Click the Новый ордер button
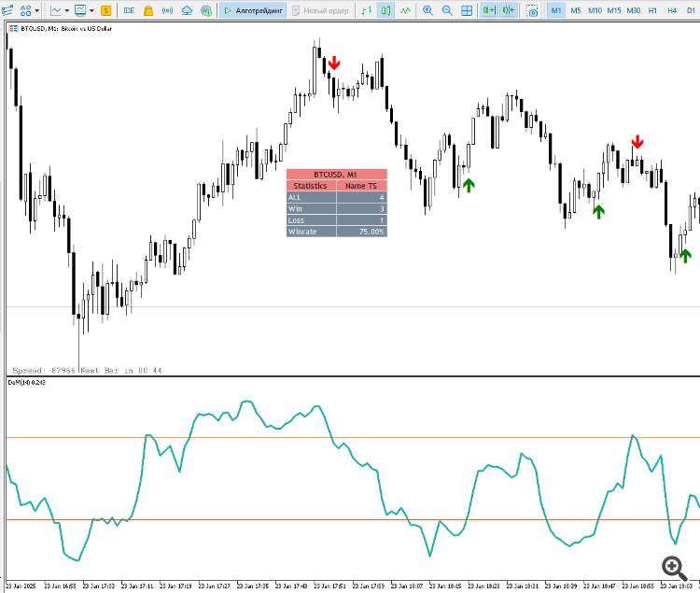The height and width of the screenshot is (593, 700). tap(320, 10)
